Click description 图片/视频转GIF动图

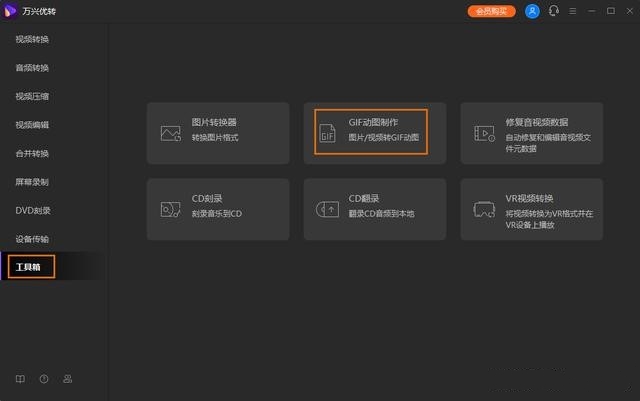point(384,138)
